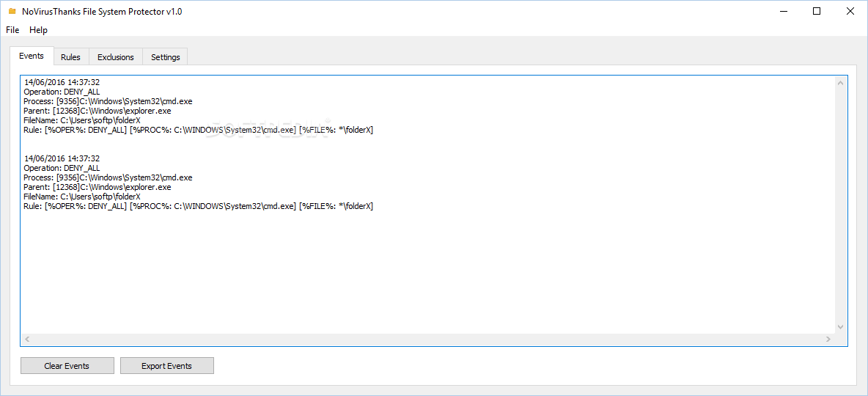Minimize the File System Protector window
This screenshot has height=396, width=868.
(x=783, y=11)
